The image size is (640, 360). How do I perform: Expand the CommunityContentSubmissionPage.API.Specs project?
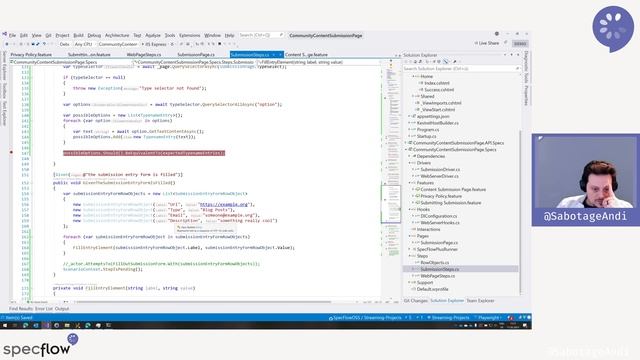pos(406,143)
